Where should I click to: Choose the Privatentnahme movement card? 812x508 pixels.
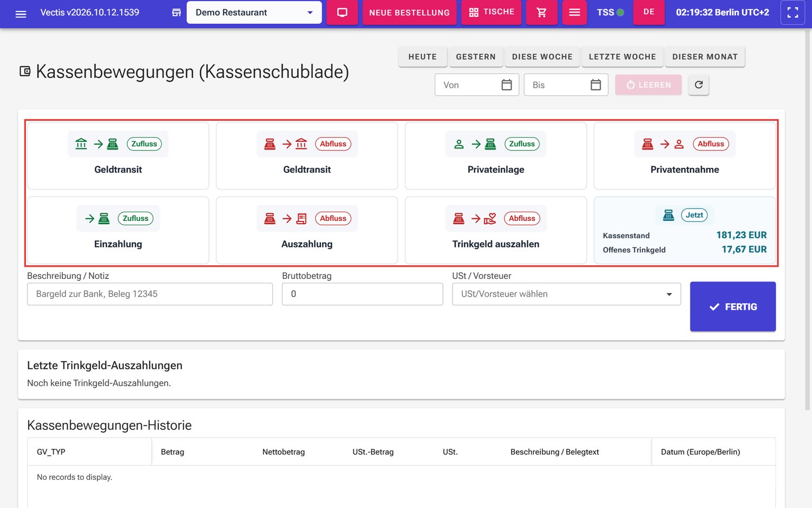pos(685,156)
